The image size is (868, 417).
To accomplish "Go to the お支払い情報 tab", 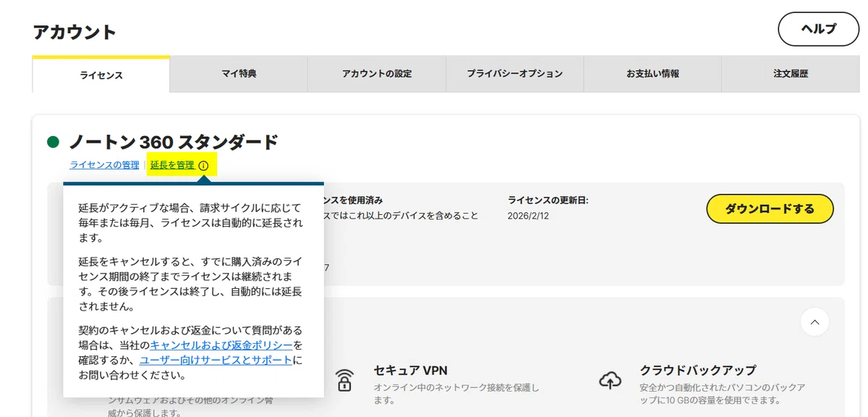I will [652, 74].
